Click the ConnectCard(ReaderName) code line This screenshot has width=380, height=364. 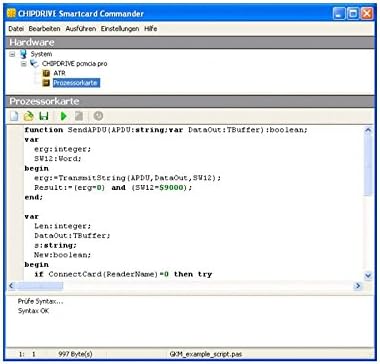coord(123,274)
